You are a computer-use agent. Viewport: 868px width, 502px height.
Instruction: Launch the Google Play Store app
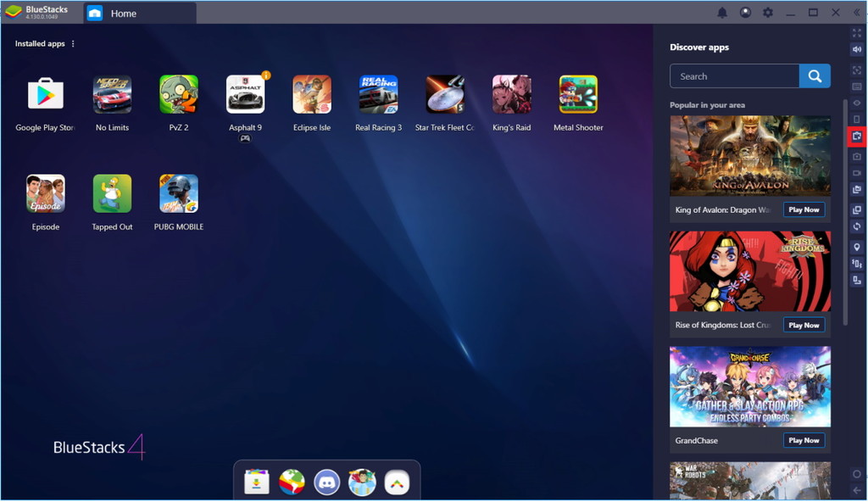pyautogui.click(x=44, y=93)
